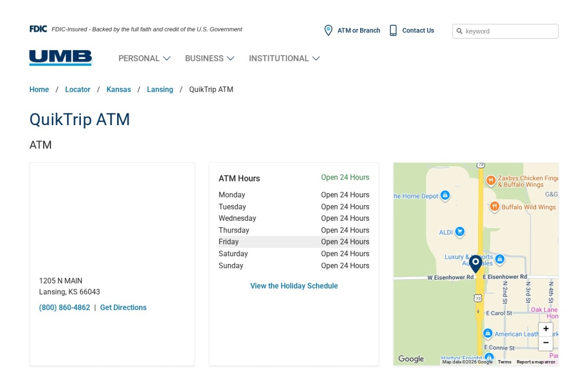Image resolution: width=588 pixels, height=368 pixels.
Task: Click Report a map error link
Action: click(x=536, y=362)
